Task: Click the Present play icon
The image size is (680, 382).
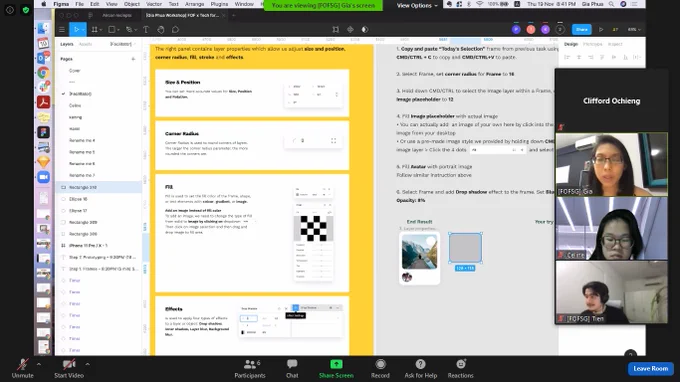Action: [x=601, y=29]
